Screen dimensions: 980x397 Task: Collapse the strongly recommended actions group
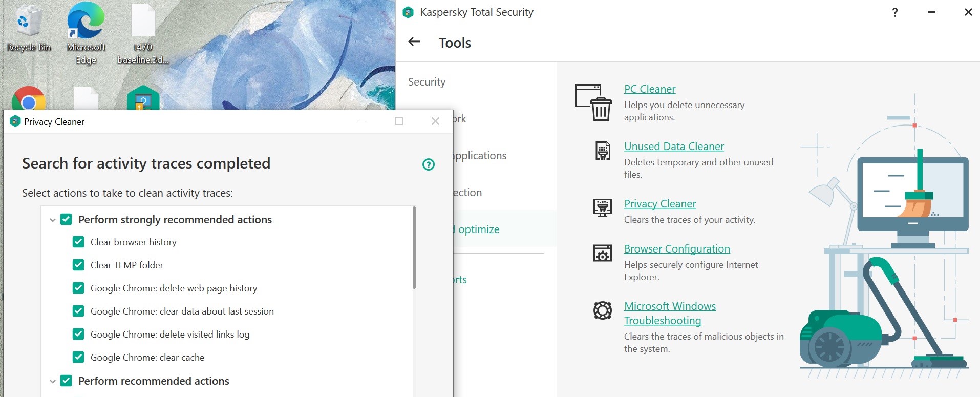coord(52,220)
